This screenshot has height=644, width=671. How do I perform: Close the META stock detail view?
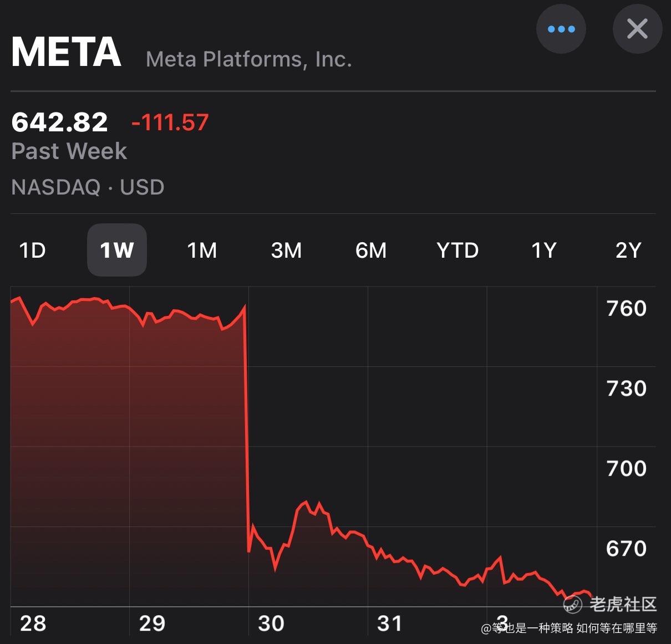coord(637,29)
